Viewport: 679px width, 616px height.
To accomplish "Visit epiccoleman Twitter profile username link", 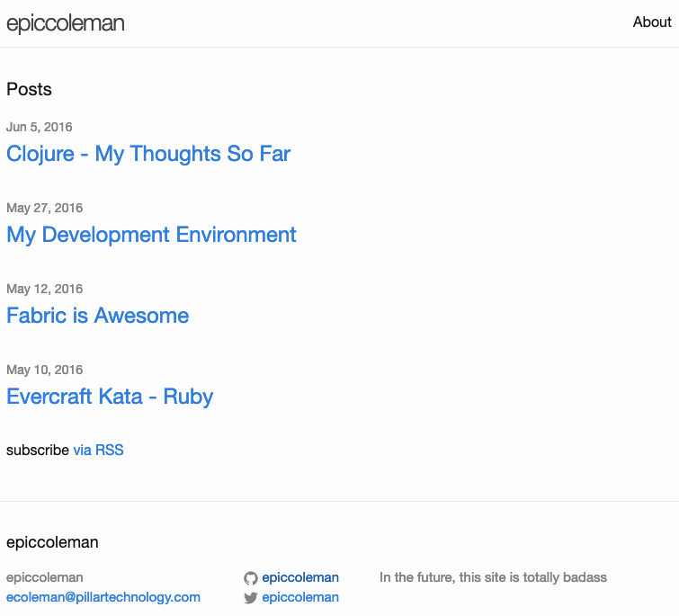I will pos(300,597).
